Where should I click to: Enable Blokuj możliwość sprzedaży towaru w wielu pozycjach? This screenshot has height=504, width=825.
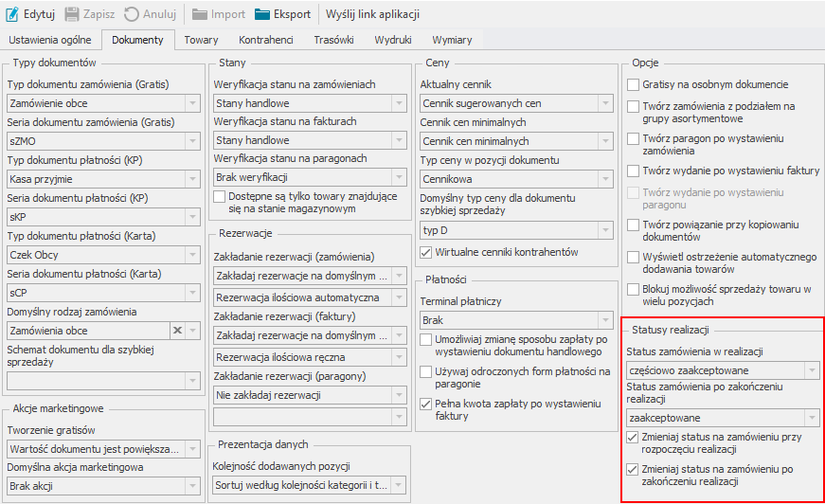[633, 289]
